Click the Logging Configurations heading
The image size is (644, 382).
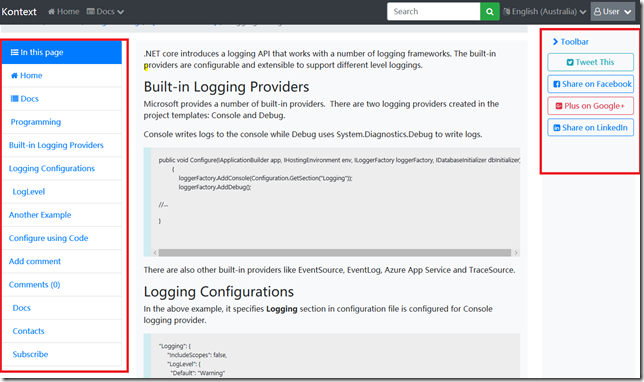tap(218, 292)
